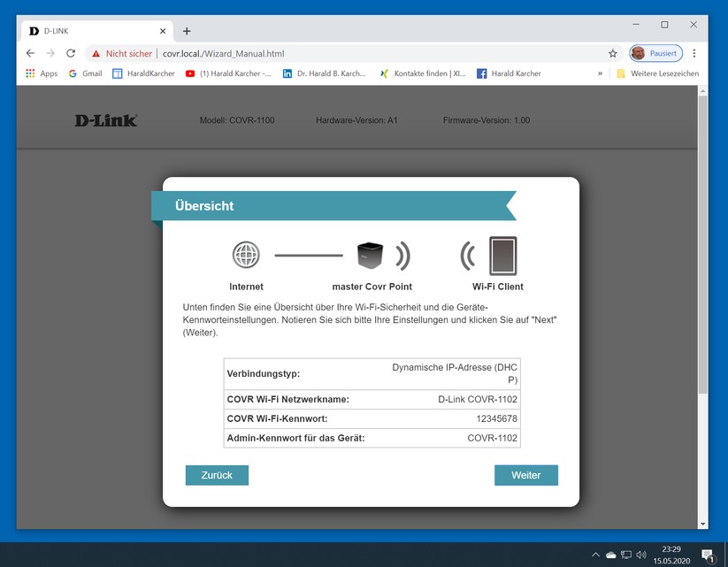Reload the page with the refresh icon

point(71,53)
